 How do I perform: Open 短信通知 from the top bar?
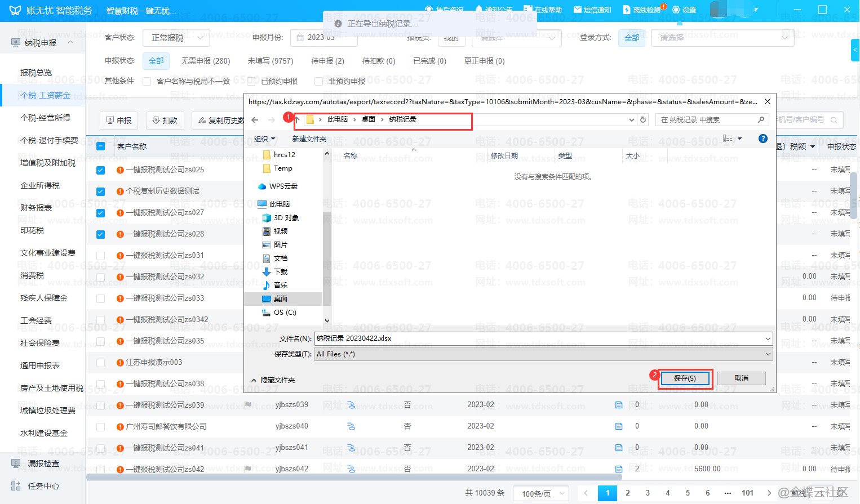pyautogui.click(x=592, y=10)
